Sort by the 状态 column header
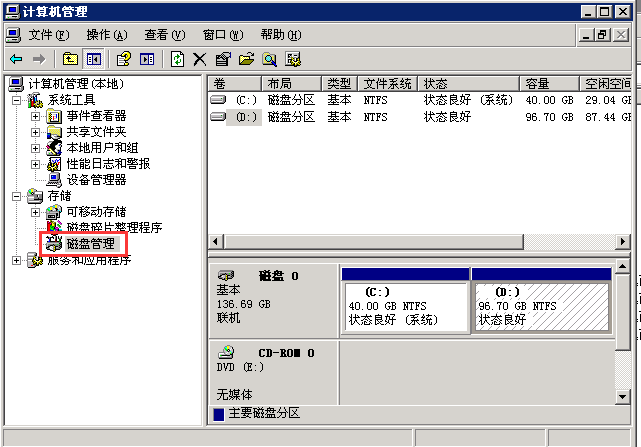641x447 pixels. pyautogui.click(x=468, y=84)
